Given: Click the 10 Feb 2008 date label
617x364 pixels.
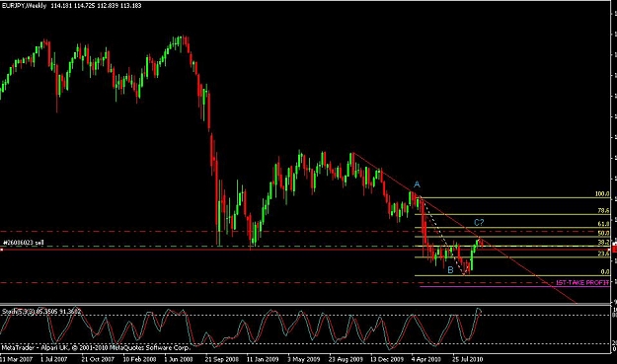Looking at the screenshot, I should pyautogui.click(x=139, y=359).
